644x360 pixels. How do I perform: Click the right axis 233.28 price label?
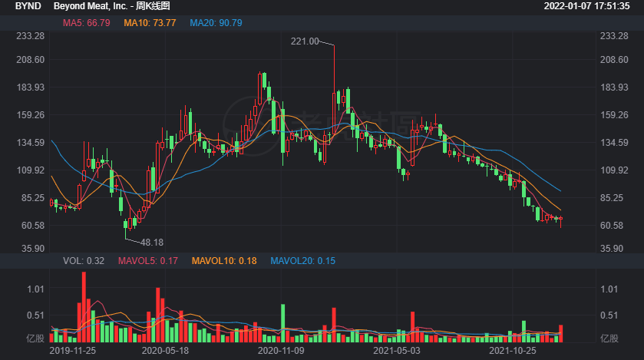pos(614,36)
